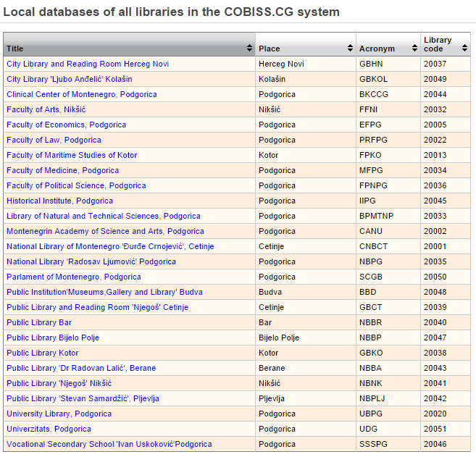Open Public Library 'Njegoš' Nikšić
The image size is (476, 457).
(59, 383)
